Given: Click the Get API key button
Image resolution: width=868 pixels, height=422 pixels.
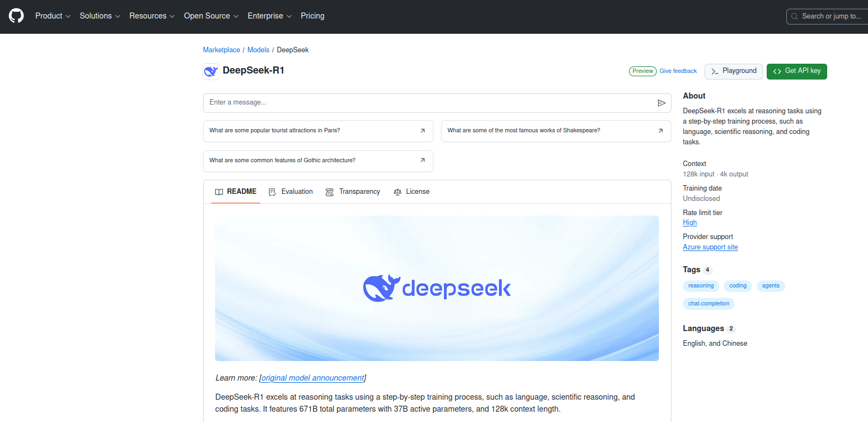Looking at the screenshot, I should (797, 71).
